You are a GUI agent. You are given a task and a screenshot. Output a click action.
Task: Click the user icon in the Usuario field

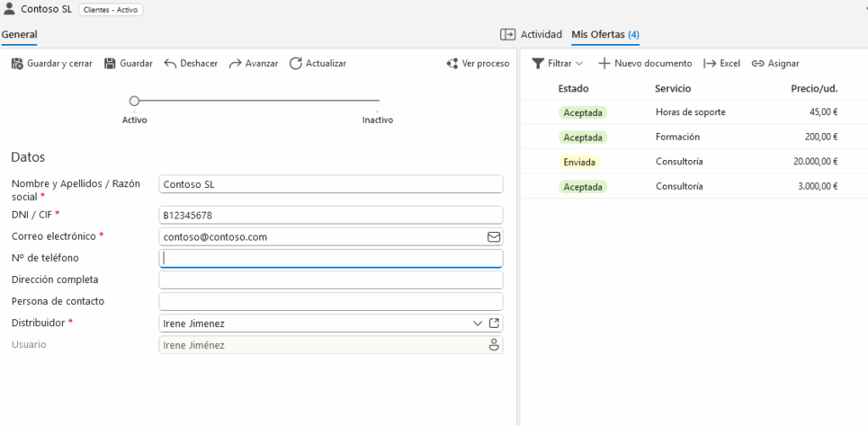[x=493, y=345]
